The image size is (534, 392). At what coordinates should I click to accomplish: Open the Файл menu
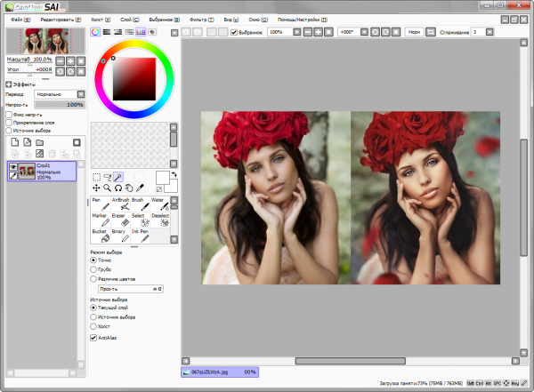click(x=20, y=20)
